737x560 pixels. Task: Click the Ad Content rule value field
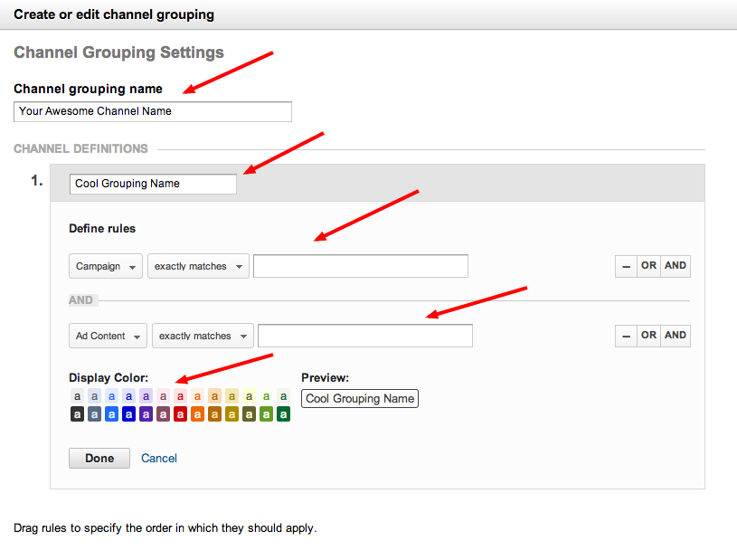pos(365,336)
